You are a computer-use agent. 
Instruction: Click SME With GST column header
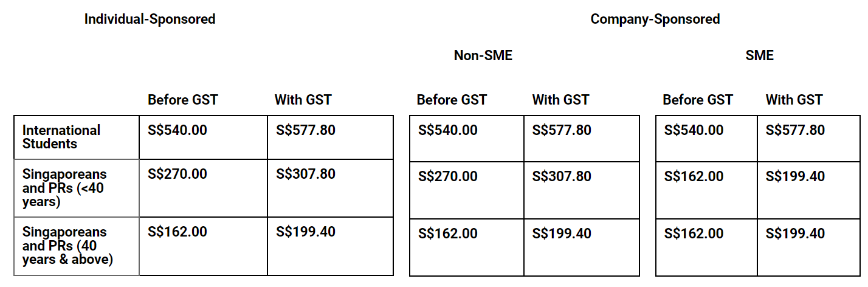794,100
